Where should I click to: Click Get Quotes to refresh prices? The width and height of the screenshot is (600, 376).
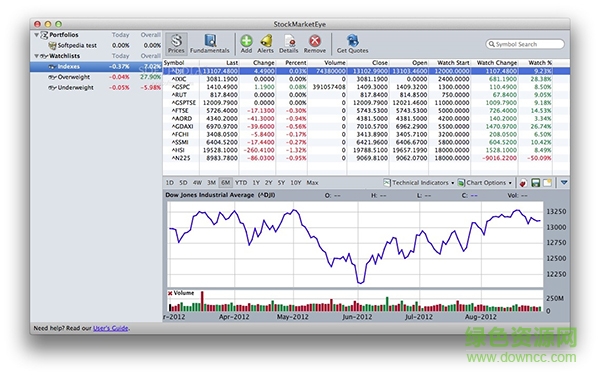pyautogui.click(x=352, y=44)
